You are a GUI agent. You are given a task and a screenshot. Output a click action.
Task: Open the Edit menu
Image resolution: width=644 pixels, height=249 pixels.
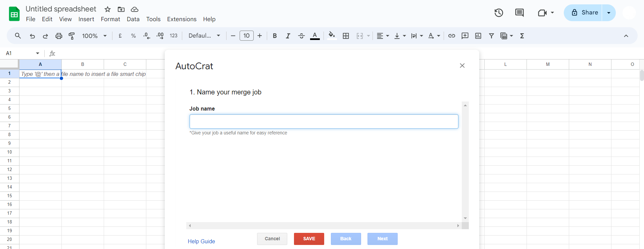tap(47, 19)
